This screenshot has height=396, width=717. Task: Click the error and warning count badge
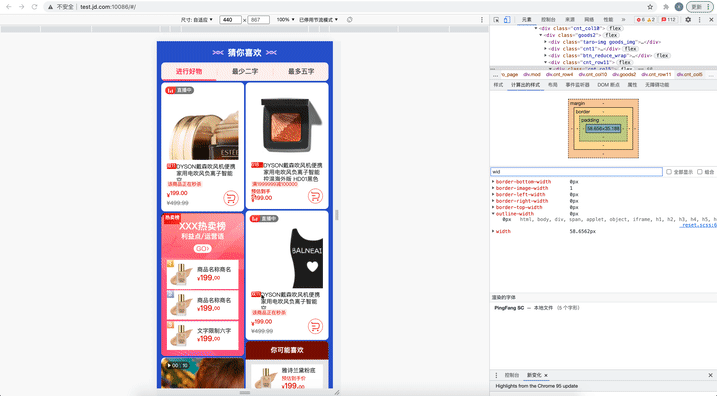click(646, 20)
